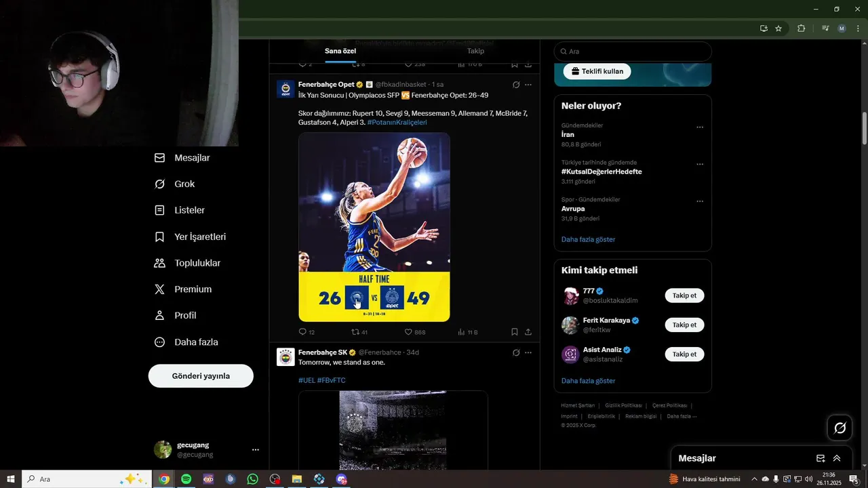Open File Explorer from the taskbar
Viewport: 868px width, 488px height.
[x=296, y=479]
